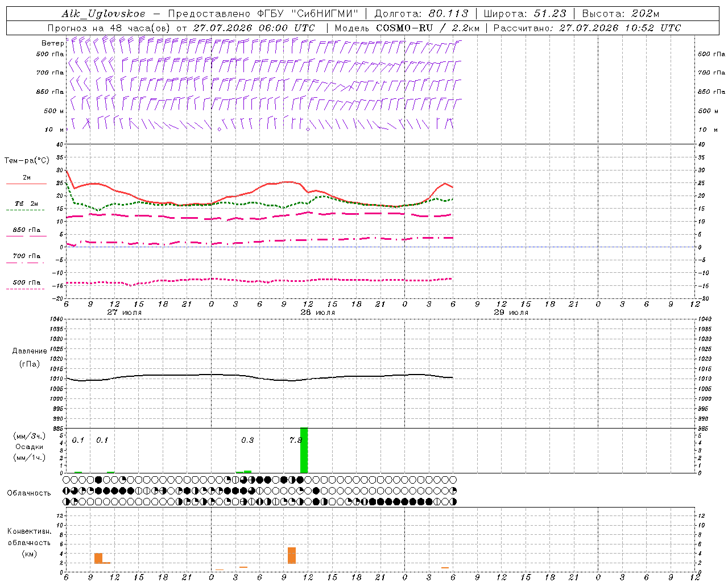This screenshot has height=582, width=728.
Task: Click the Тем-ра(°C) temperature panel label
Action: point(27,161)
